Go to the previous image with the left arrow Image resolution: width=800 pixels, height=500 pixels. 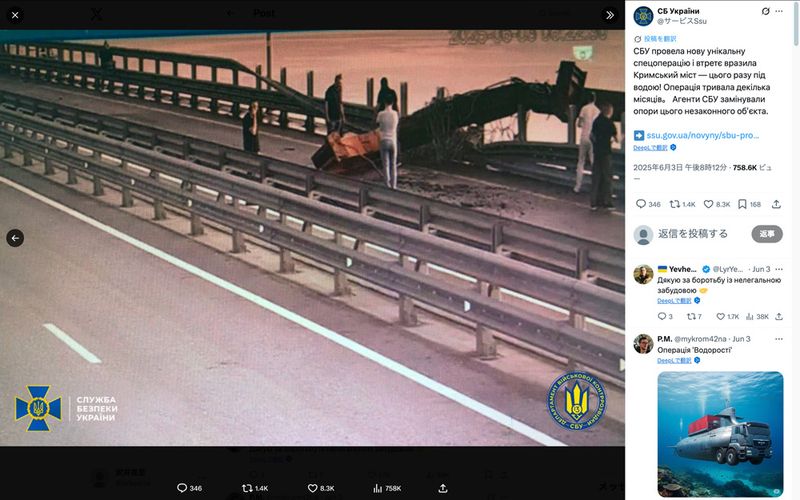[x=15, y=238]
